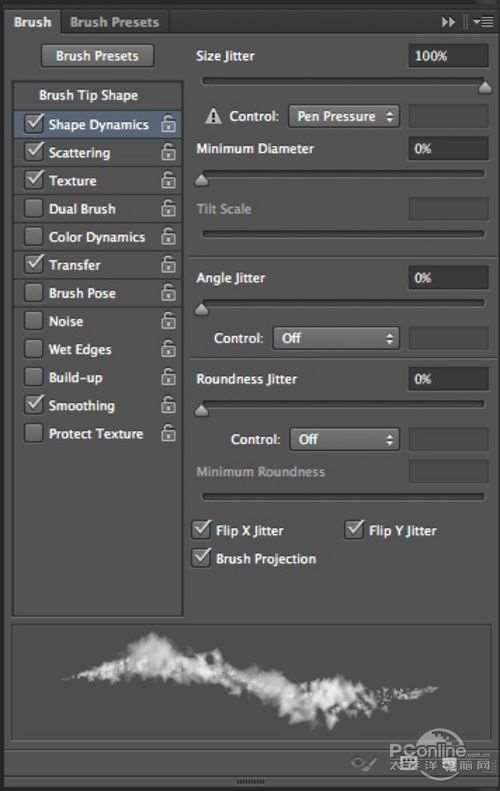Click the Brush Presets button

97,56
